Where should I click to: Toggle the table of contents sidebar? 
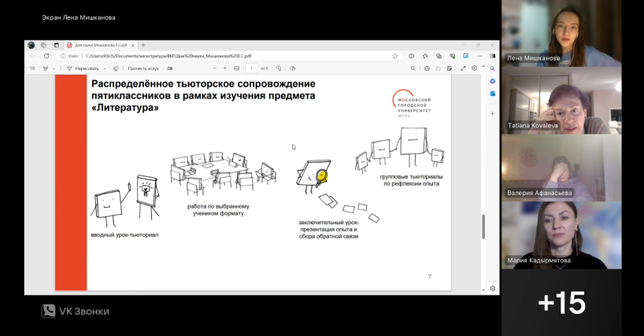click(x=32, y=68)
